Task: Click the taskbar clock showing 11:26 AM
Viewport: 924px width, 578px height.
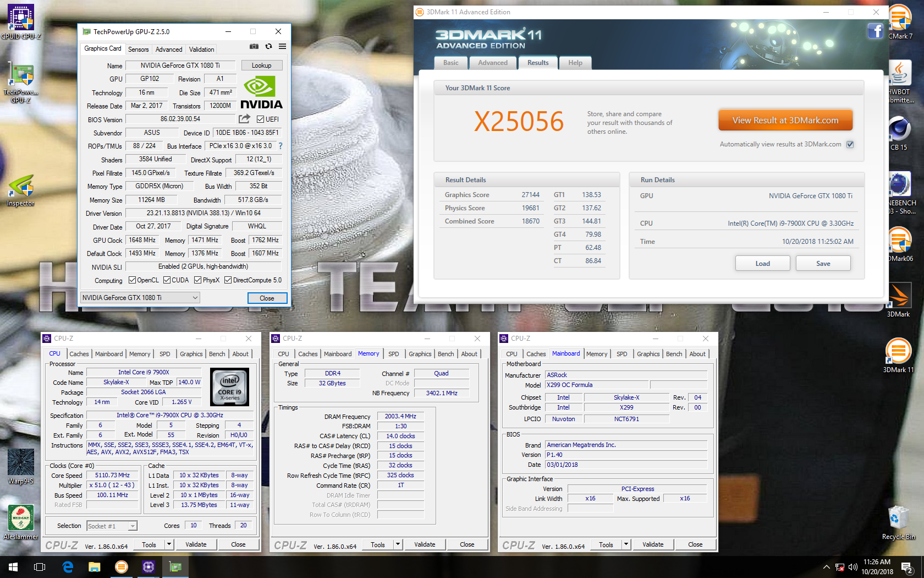Action: coord(877,567)
